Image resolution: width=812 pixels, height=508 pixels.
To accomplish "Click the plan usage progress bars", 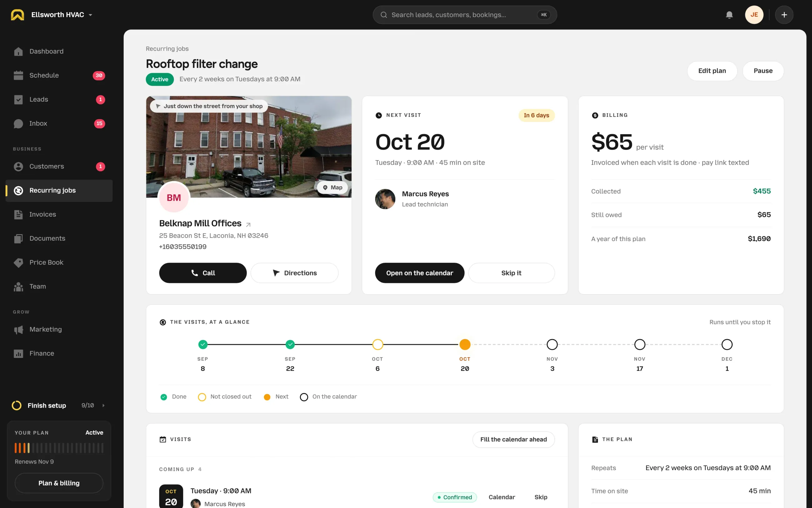I will pyautogui.click(x=59, y=448).
